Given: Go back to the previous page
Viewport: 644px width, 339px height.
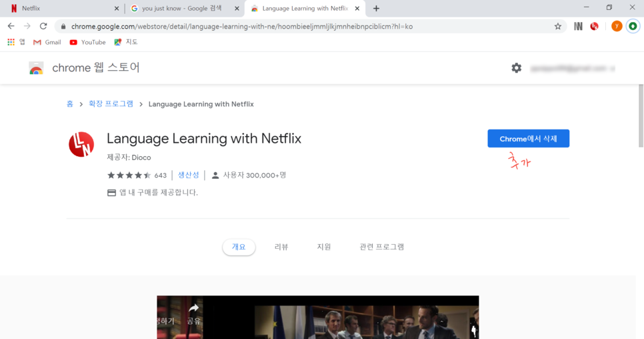Looking at the screenshot, I should pos(11,26).
